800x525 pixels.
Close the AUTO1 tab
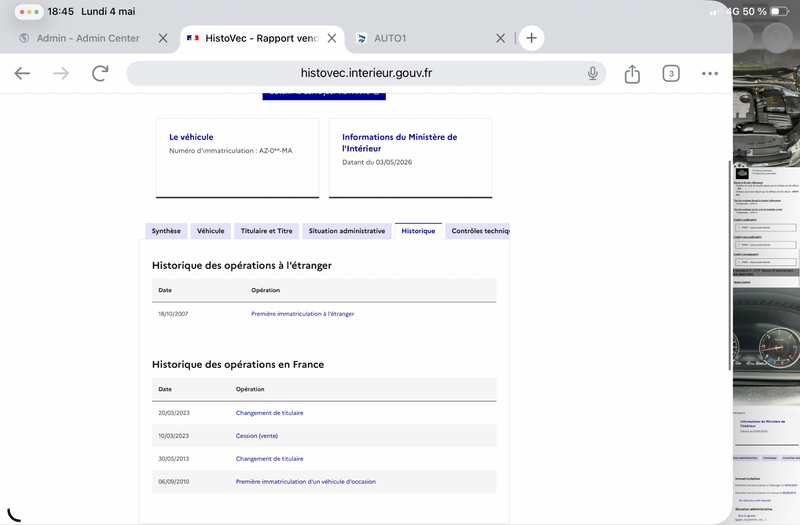tap(501, 38)
